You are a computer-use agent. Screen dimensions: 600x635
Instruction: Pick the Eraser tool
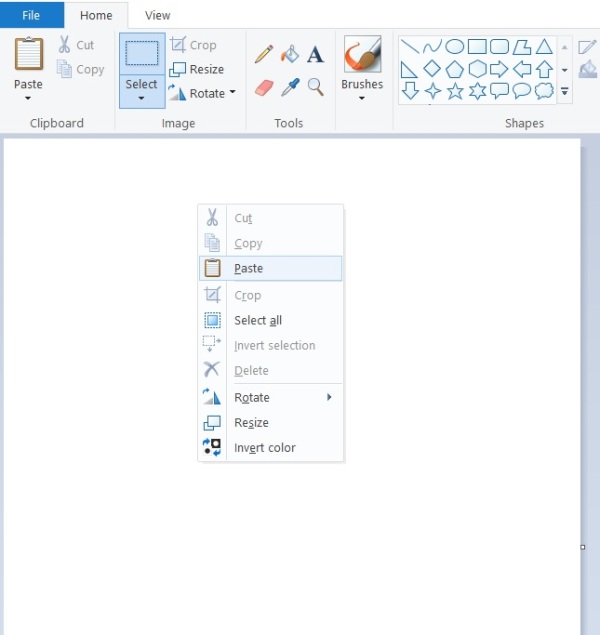tap(264, 87)
